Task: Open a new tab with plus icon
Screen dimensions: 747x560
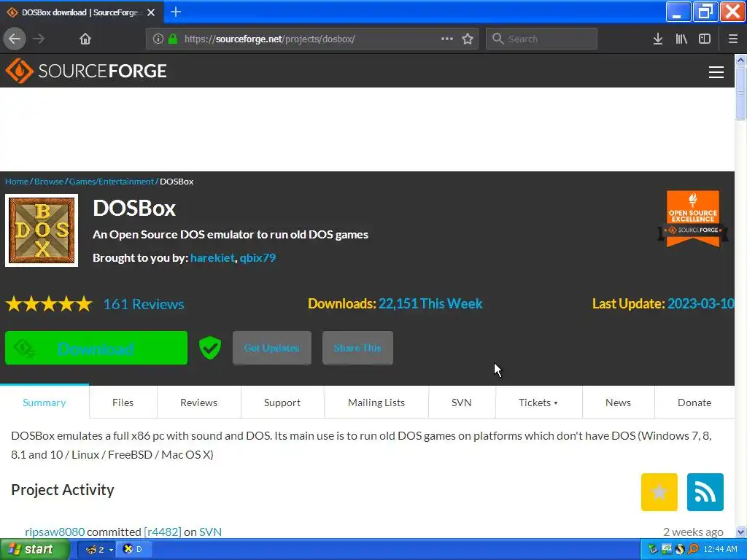Action: point(175,12)
